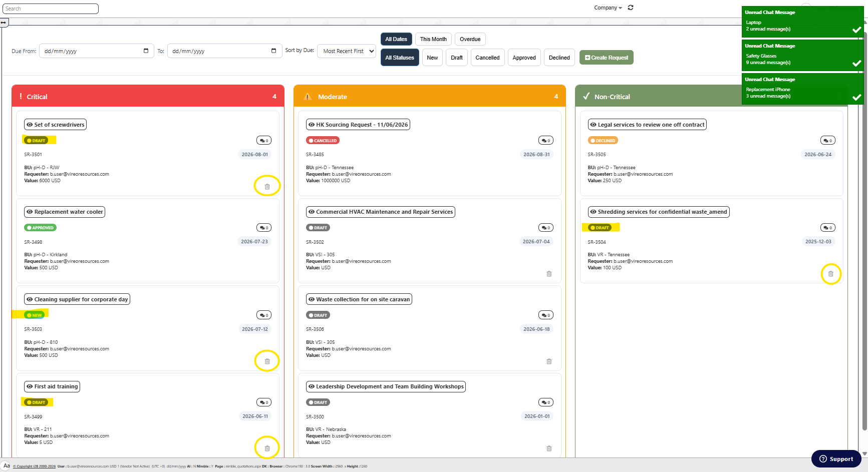The image size is (868, 472).
Task: Focus the Search input field
Action: pyautogui.click(x=50, y=9)
